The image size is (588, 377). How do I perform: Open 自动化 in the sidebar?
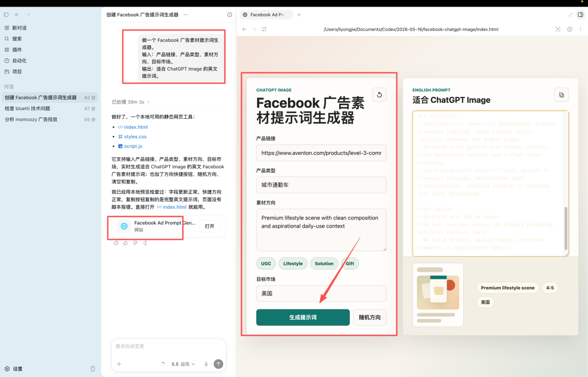pos(16,60)
